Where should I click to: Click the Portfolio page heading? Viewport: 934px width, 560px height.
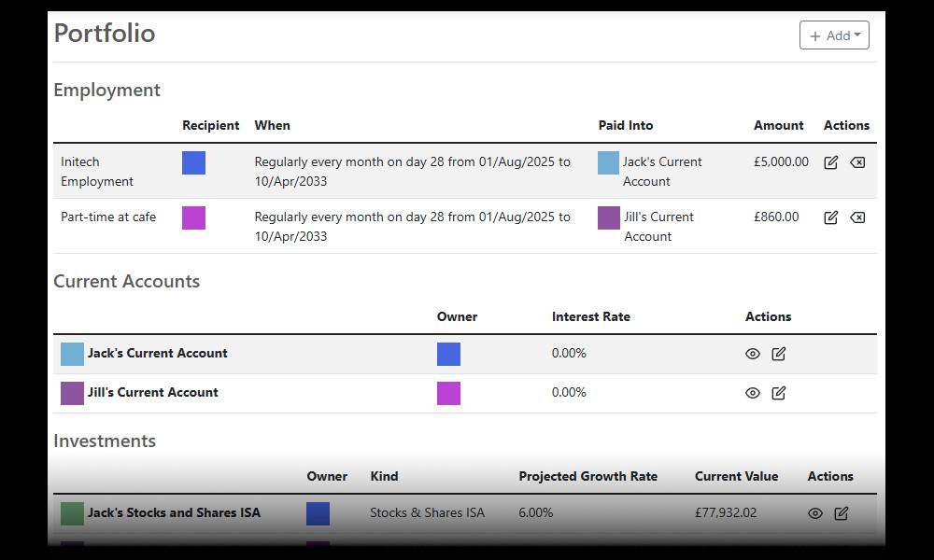(x=104, y=33)
